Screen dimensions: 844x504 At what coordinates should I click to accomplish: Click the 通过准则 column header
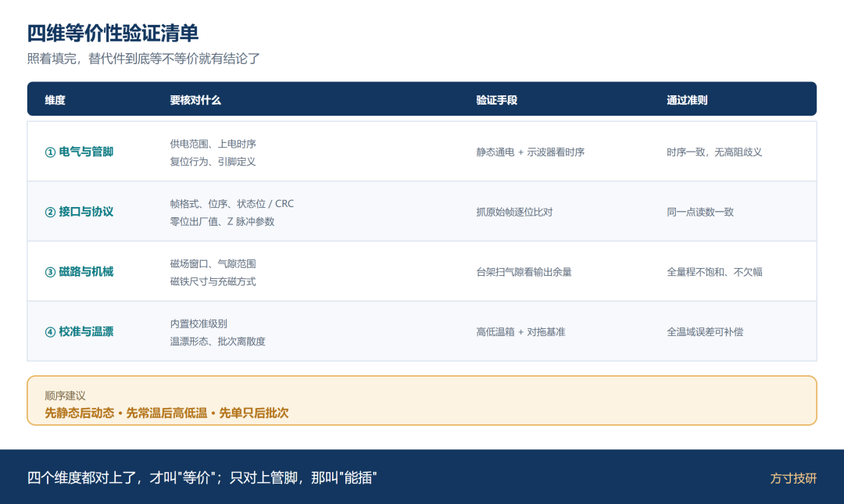click(x=687, y=100)
